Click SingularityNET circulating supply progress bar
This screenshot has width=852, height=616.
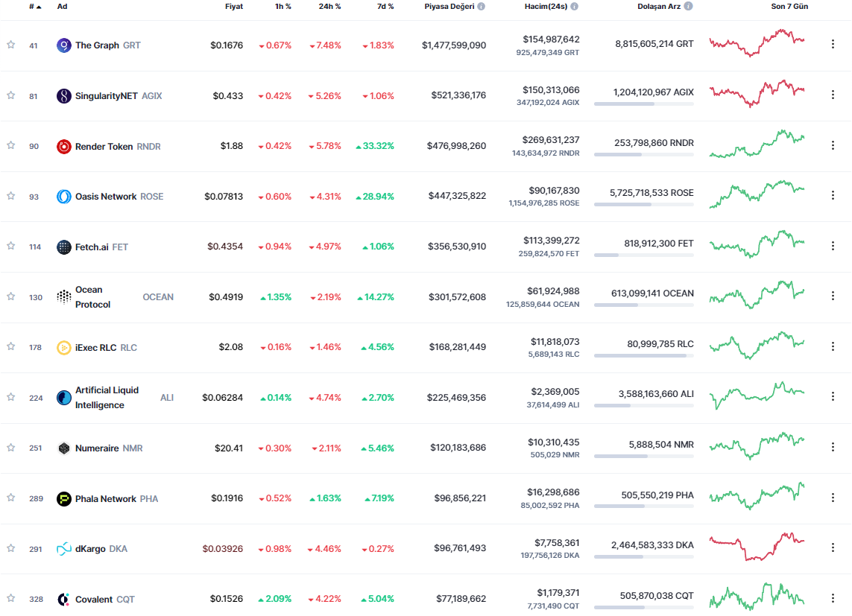tap(643, 104)
